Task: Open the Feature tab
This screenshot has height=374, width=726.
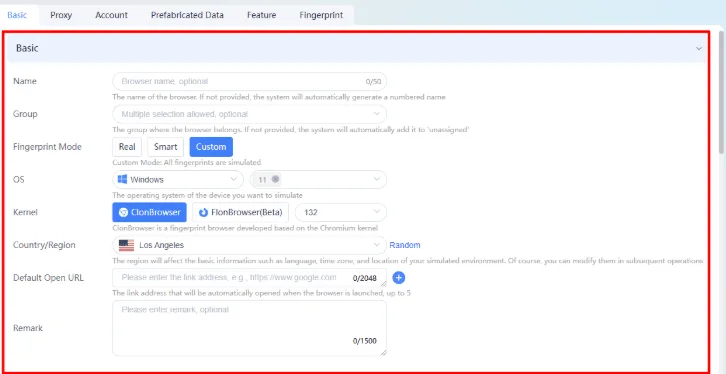Action: coord(262,15)
